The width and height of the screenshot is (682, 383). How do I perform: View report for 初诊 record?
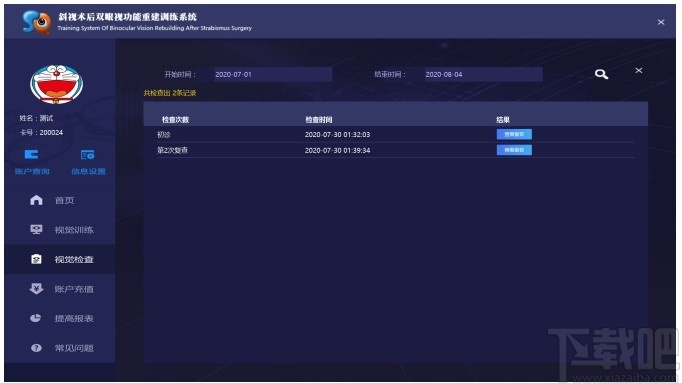(514, 134)
